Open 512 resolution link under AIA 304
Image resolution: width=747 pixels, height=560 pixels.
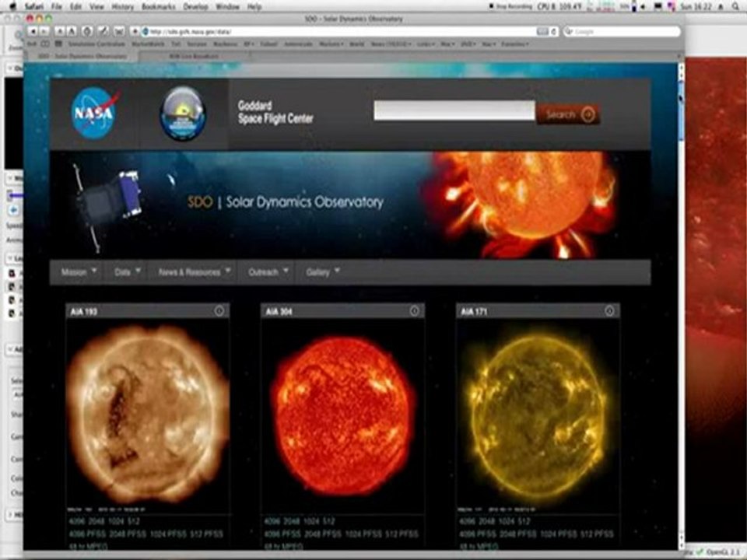(x=328, y=521)
